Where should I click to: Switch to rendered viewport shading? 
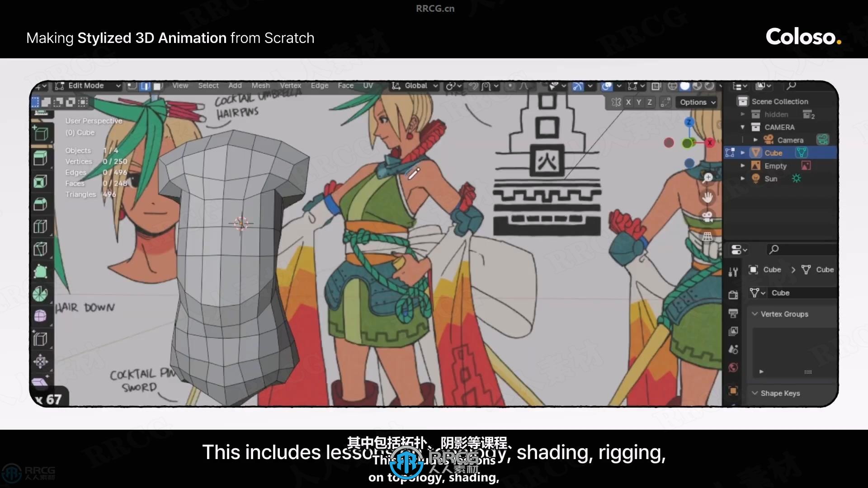click(x=709, y=86)
